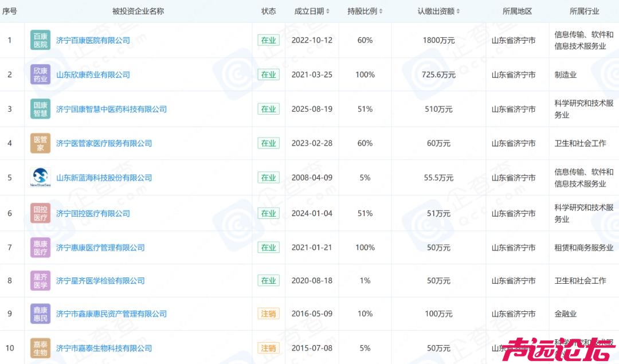Click the 注销 badge for 鑫康惠民
Screen dimensions: 619x364
(268, 314)
